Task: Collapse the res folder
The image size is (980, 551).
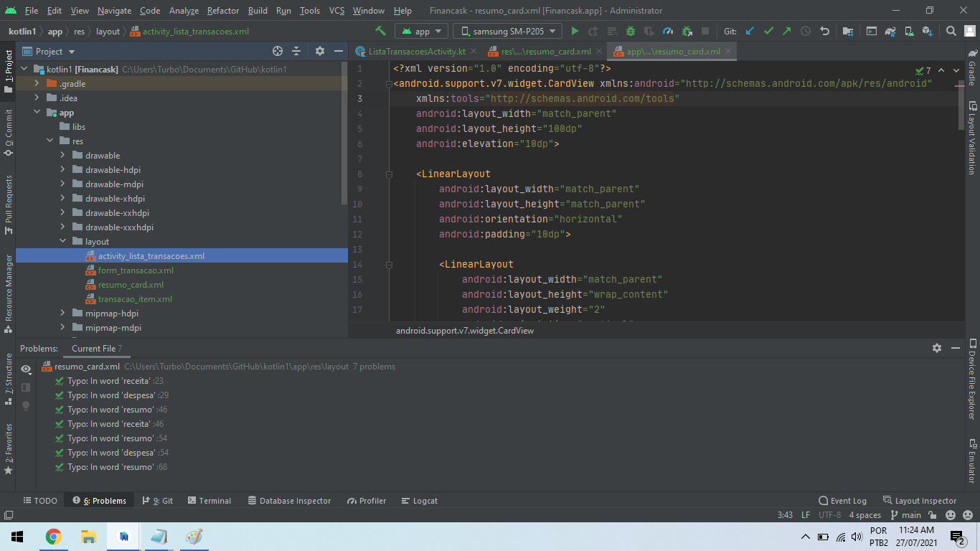Action: click(x=50, y=141)
